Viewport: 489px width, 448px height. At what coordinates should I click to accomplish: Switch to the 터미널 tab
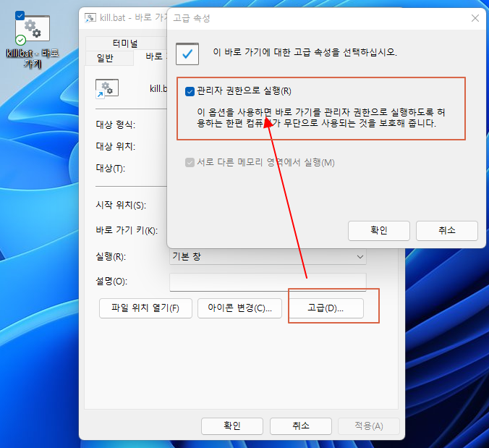pyautogui.click(x=125, y=43)
